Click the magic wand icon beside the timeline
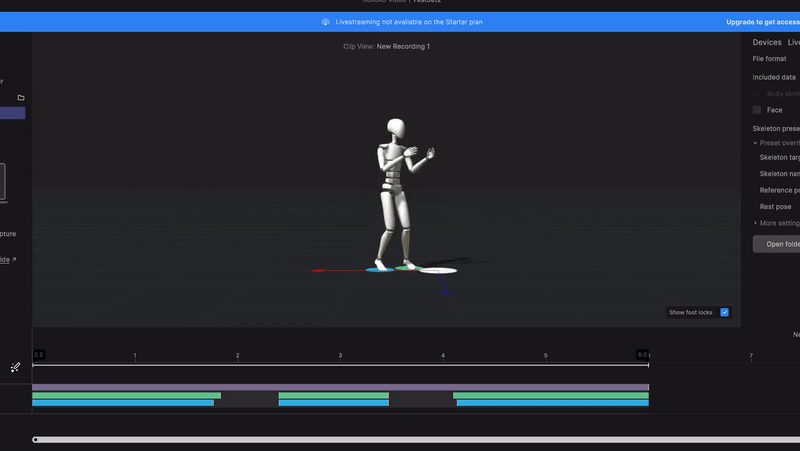Viewport: 800px width, 451px height. [x=15, y=367]
